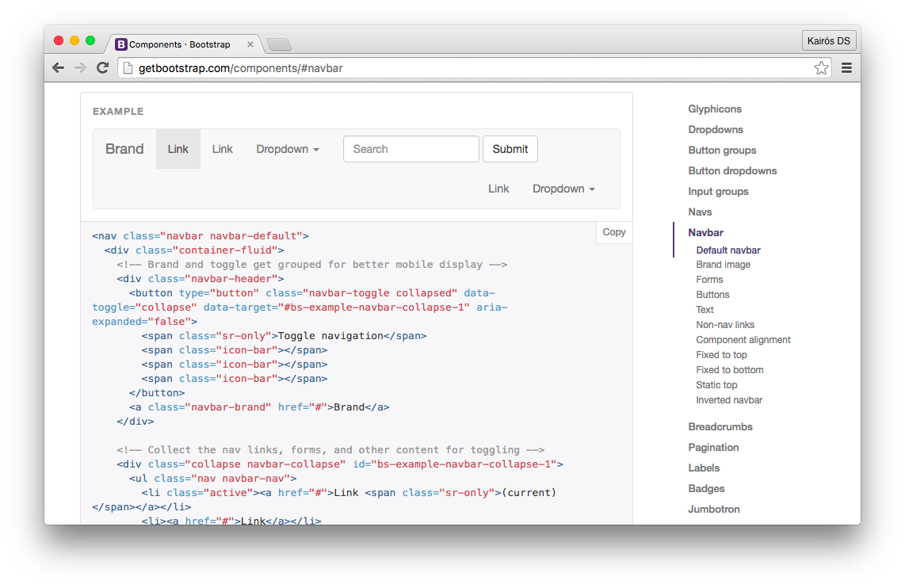Go to Inverted navbar subsection
Screen dimensions: 905x588
tap(729, 400)
